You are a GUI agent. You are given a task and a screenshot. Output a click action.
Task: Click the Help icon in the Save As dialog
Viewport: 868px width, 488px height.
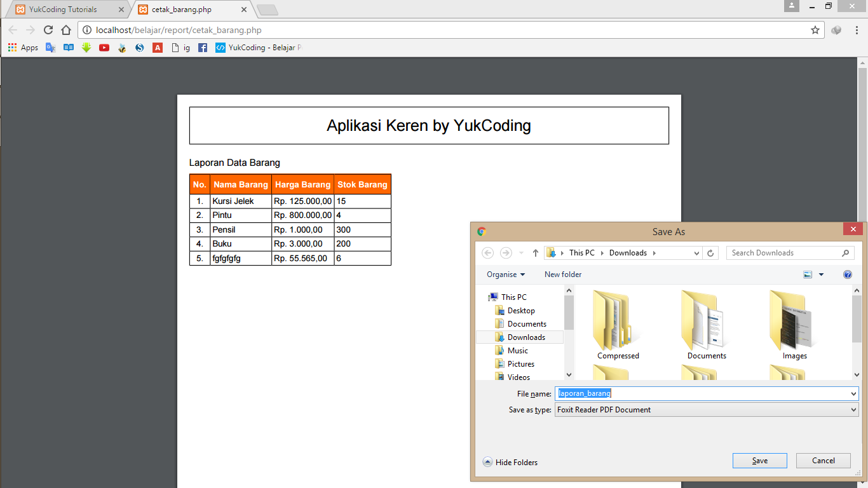[x=848, y=274]
